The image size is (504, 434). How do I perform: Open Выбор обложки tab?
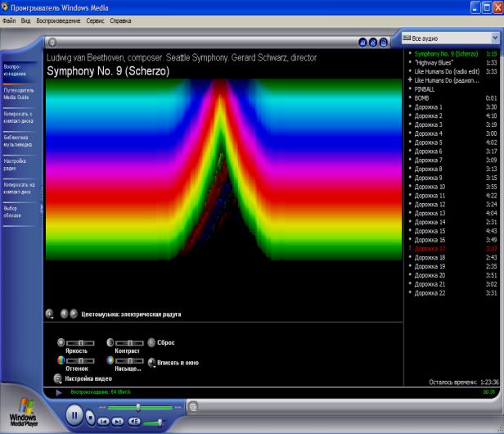tap(20, 212)
